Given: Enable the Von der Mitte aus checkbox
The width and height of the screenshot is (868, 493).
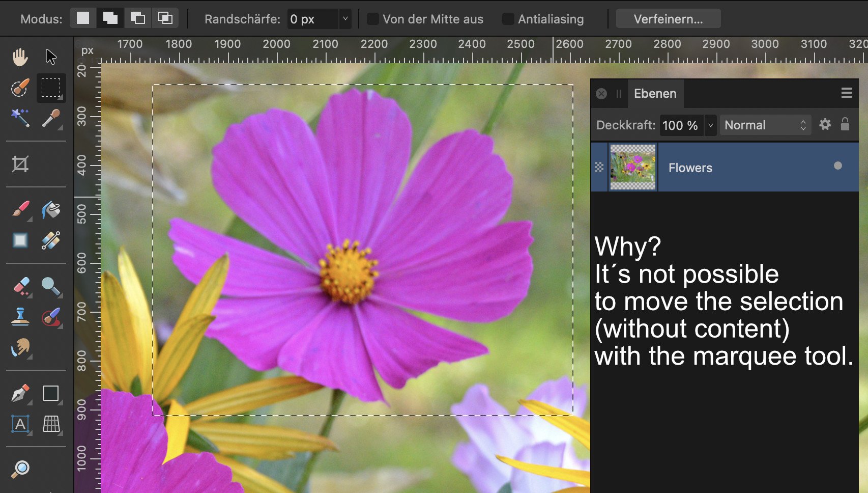Looking at the screenshot, I should [x=372, y=19].
